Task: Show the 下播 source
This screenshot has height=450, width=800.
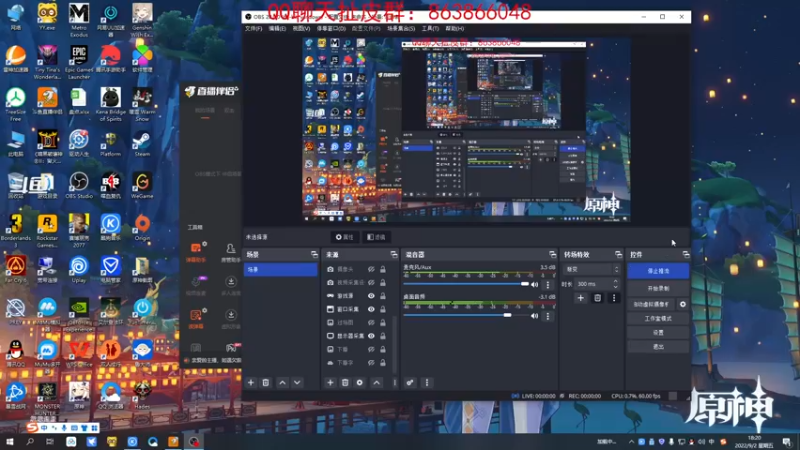Action: tap(371, 349)
